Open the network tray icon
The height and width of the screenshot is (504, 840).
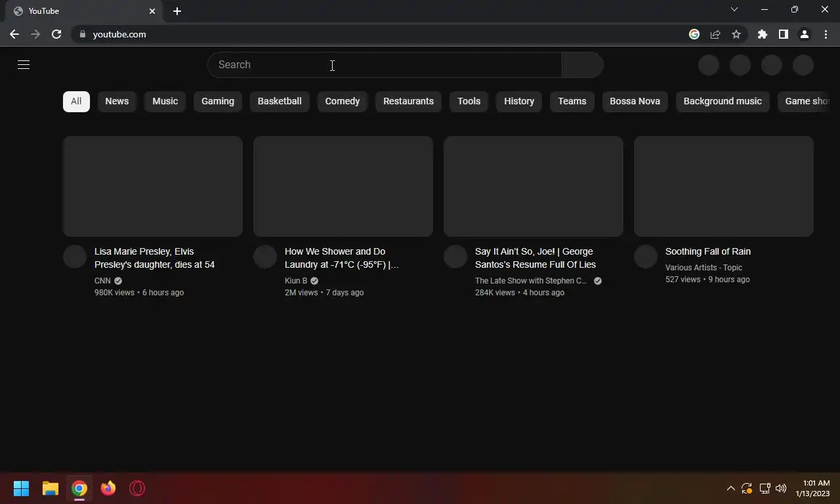765,488
